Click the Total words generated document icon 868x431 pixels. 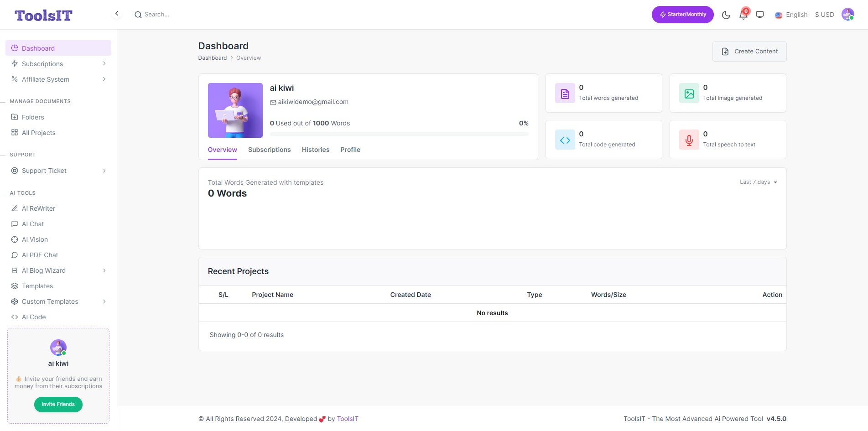(x=565, y=93)
